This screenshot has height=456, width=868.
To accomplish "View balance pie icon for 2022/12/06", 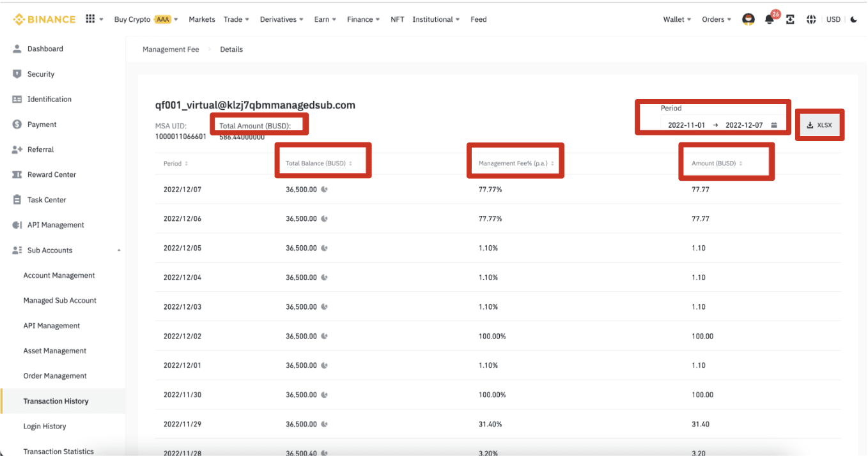I will 325,218.
